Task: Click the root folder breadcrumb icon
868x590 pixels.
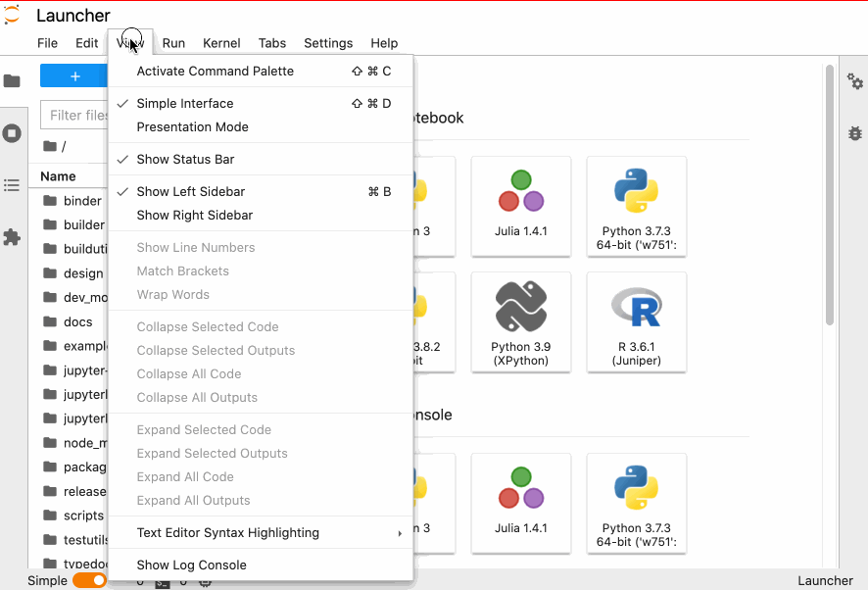Action: coord(50,146)
